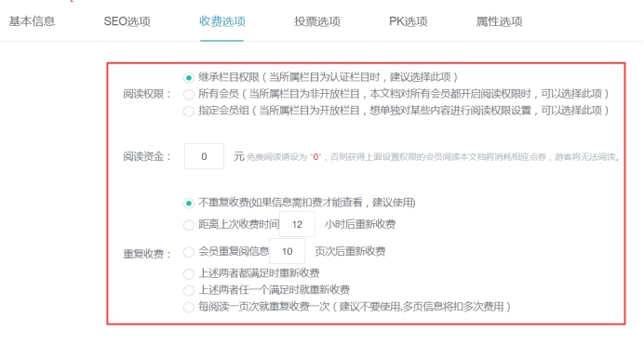This screenshot has height=344, width=644.
Task: Open the PK选项 tab
Action: (x=409, y=21)
